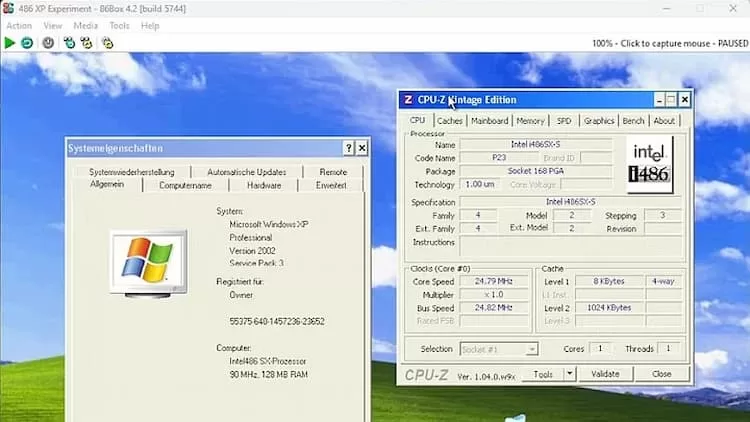This screenshot has width=750, height=422.
Task: Click the Package field Socket 168 PGA
Action: coord(536,171)
